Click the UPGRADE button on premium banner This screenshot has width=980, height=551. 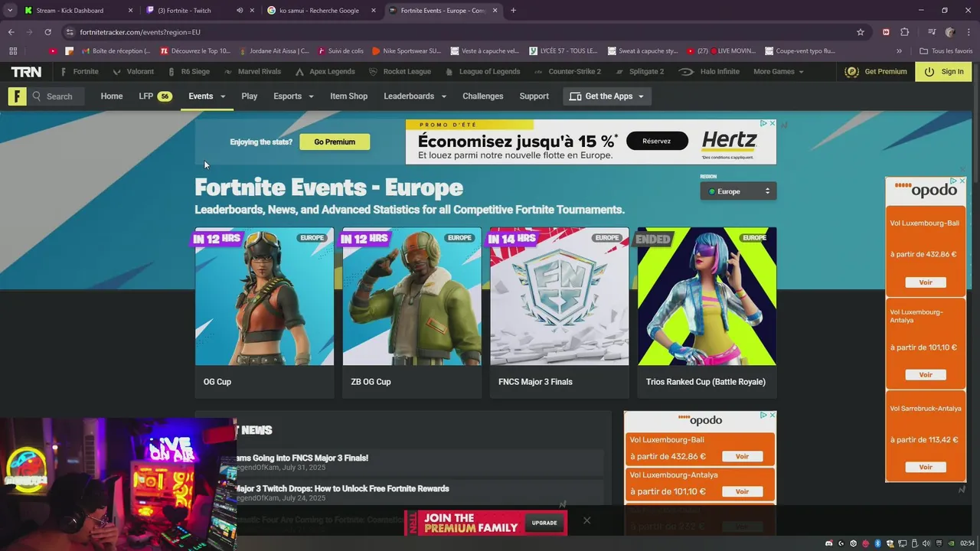(x=544, y=523)
